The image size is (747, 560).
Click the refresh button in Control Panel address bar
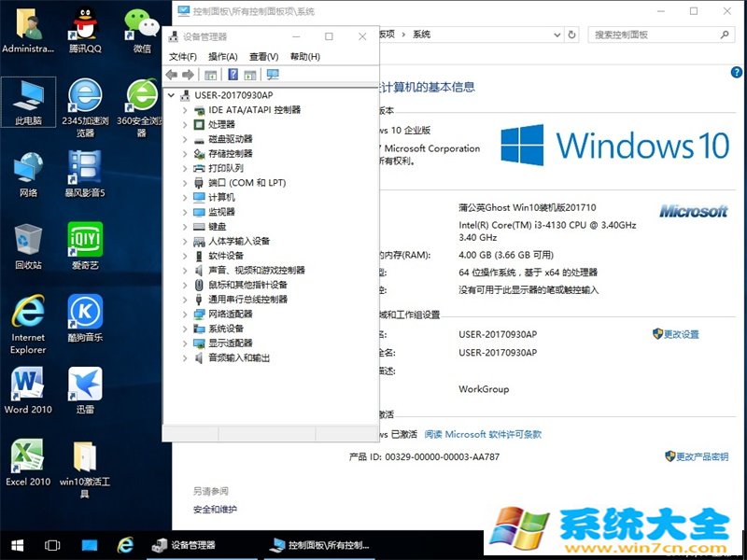(x=572, y=35)
